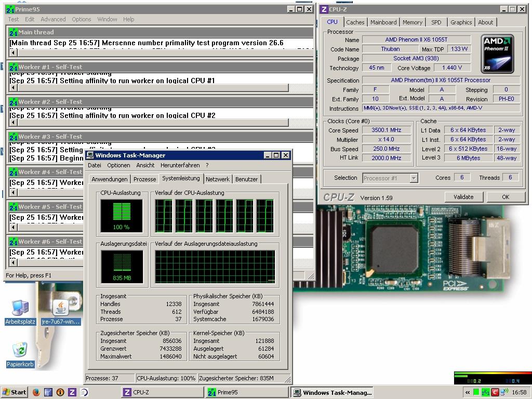Switch to the SPD tab in CPU-Z
The width and height of the screenshot is (532, 399).
436,22
